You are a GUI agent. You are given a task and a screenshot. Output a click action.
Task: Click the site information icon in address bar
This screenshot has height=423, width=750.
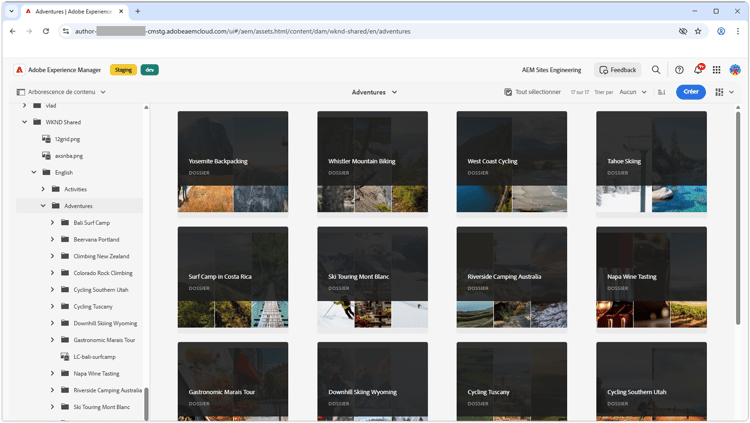66,31
